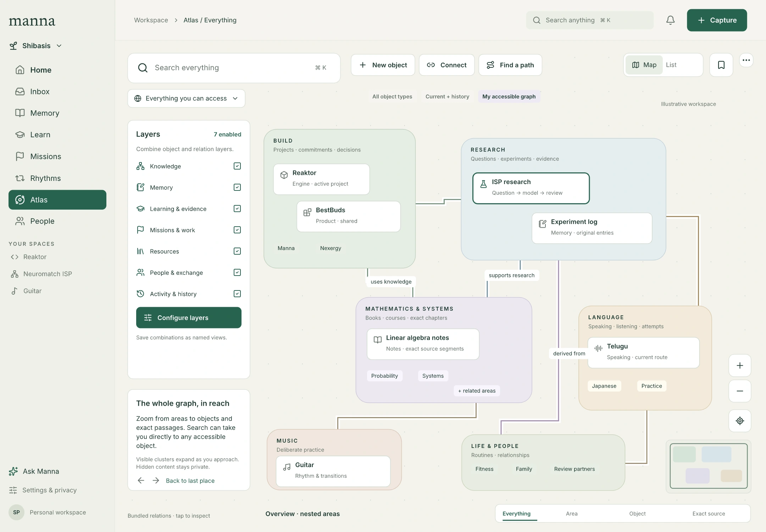The height and width of the screenshot is (532, 766).
Task: Click the minimap overview thumbnail
Action: point(709,466)
